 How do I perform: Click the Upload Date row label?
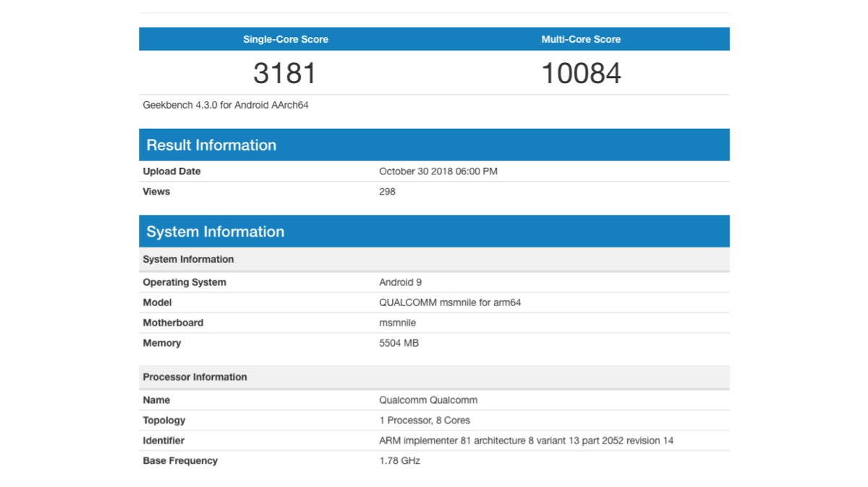[171, 171]
